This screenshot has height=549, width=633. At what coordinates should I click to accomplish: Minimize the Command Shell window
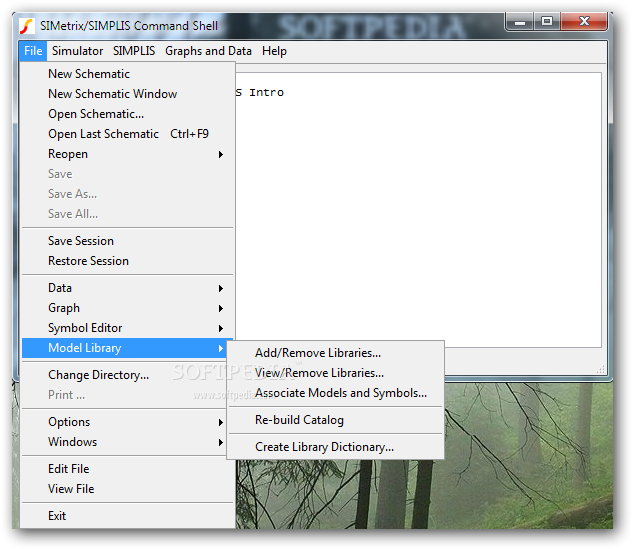click(520, 22)
